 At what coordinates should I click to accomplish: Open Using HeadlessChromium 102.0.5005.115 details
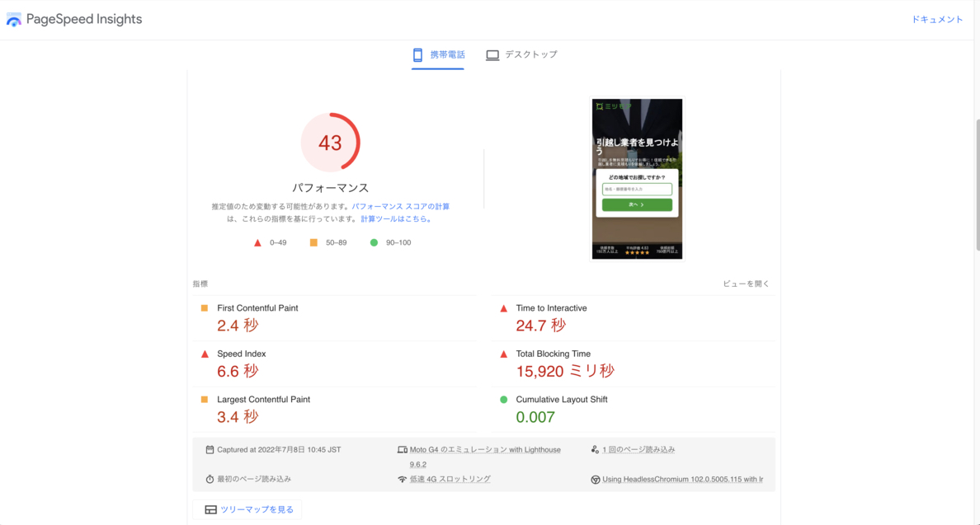(x=682, y=480)
